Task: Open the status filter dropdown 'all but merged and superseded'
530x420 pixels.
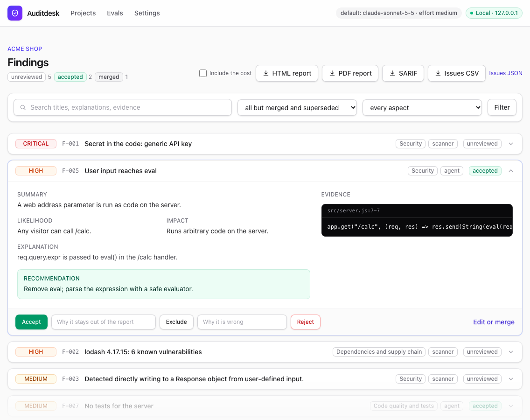Action: [297, 107]
